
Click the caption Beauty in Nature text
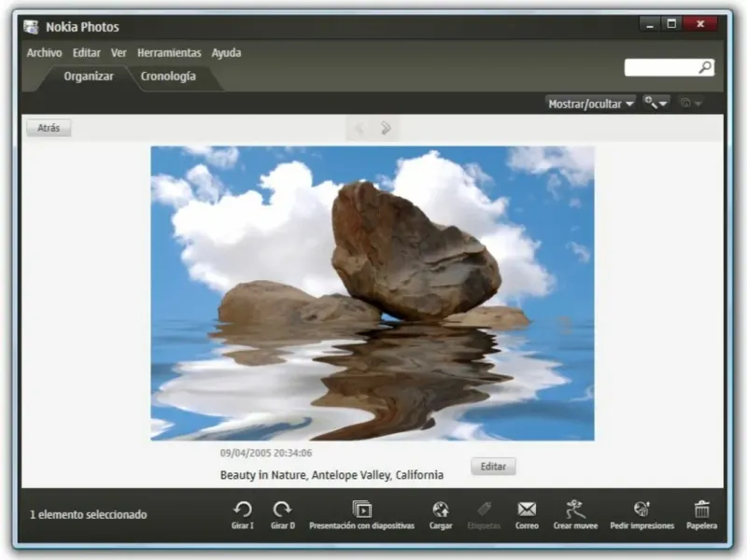(x=331, y=475)
